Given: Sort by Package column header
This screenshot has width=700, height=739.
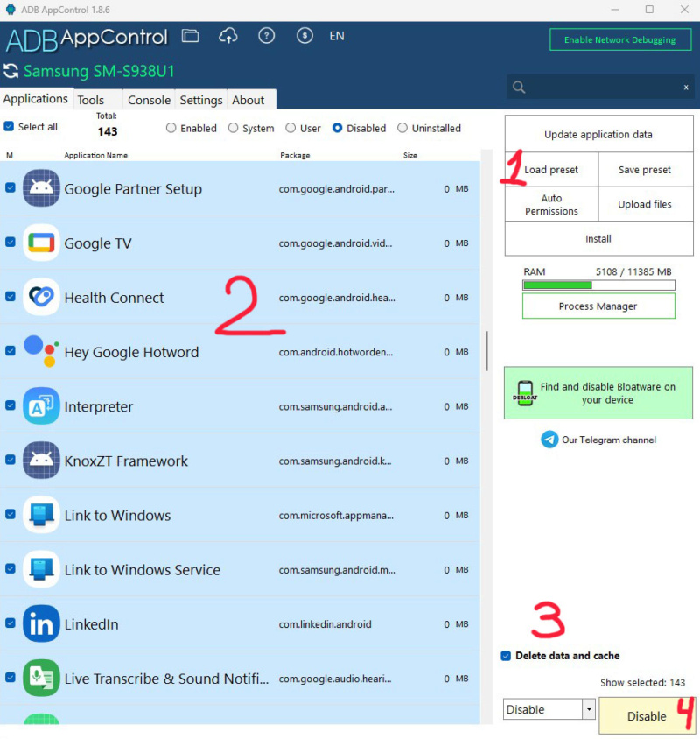Looking at the screenshot, I should pos(295,155).
